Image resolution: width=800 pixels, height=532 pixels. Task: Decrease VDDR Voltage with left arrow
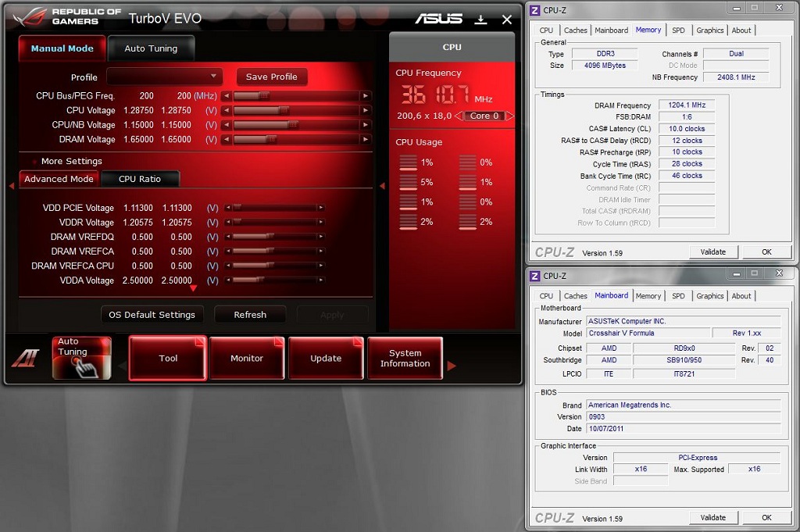click(x=228, y=222)
